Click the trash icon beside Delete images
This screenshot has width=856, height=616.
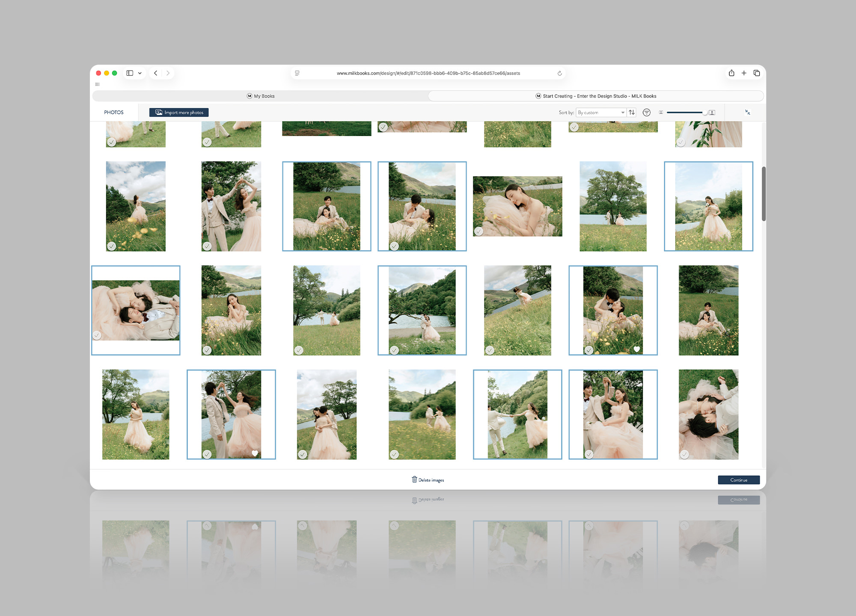pos(414,479)
